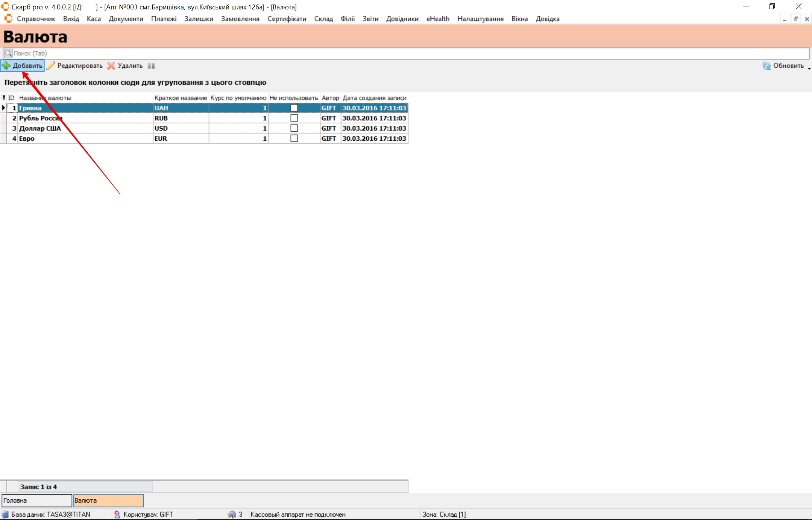The height and width of the screenshot is (520, 812).
Task: Click into the Поиск search field
Action: (376, 53)
